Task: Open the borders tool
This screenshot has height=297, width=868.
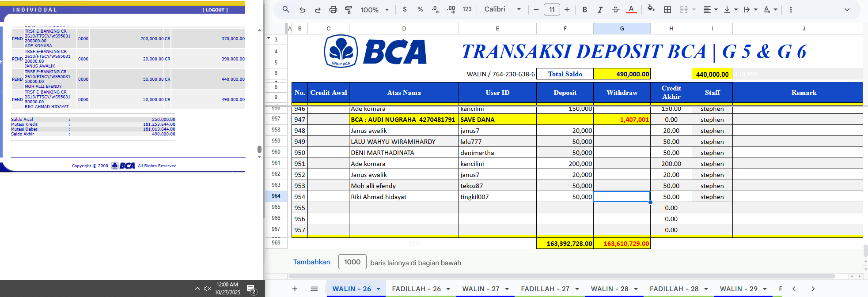Action: pyautogui.click(x=667, y=9)
